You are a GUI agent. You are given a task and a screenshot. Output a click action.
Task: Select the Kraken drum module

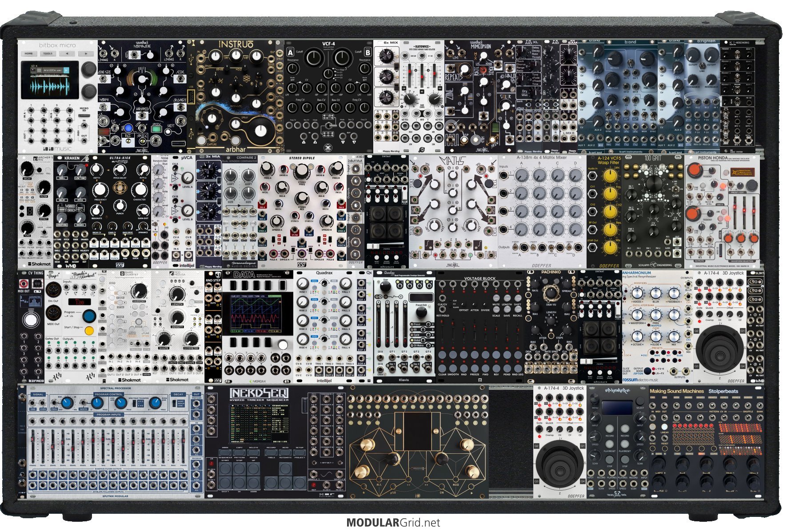pyautogui.click(x=72, y=212)
